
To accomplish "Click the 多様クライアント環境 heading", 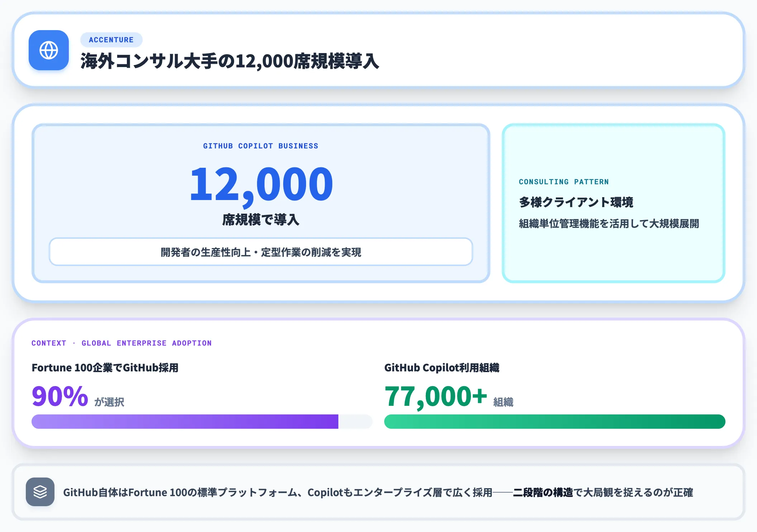I will 576,202.
